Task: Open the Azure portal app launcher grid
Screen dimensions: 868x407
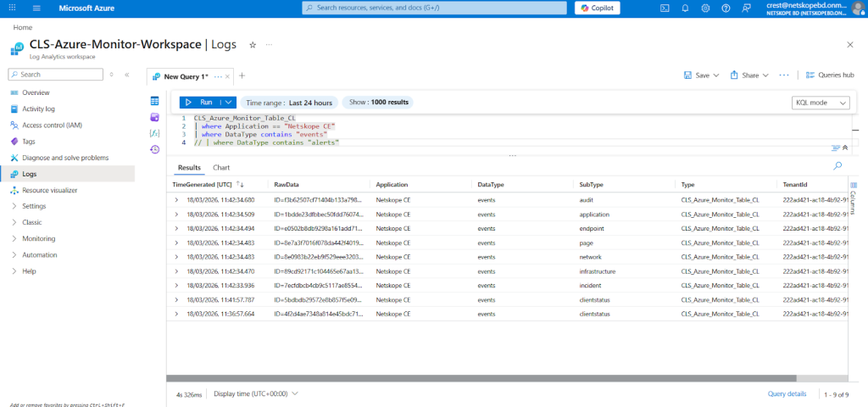Action: pos(13,8)
